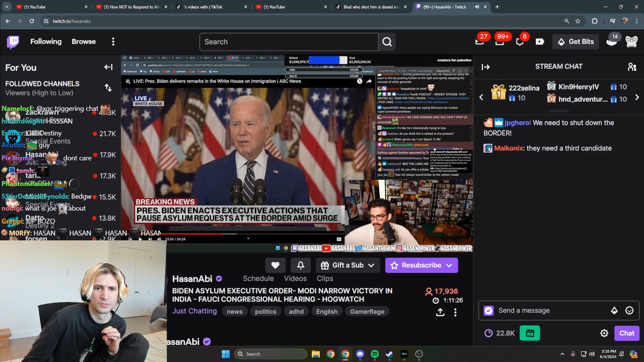Screen dimensions: 644x362
Task: Click the Twitch search input field
Action: click(289, 42)
